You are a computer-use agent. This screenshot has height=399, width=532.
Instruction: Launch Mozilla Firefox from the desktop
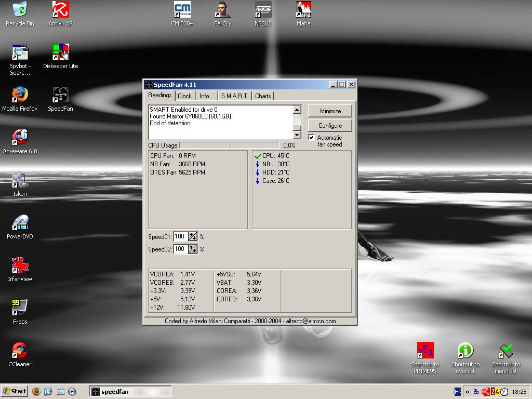click(x=20, y=95)
